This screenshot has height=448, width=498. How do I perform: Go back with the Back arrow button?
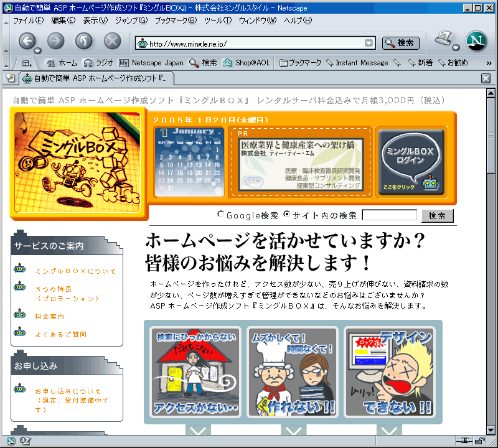tap(27, 41)
